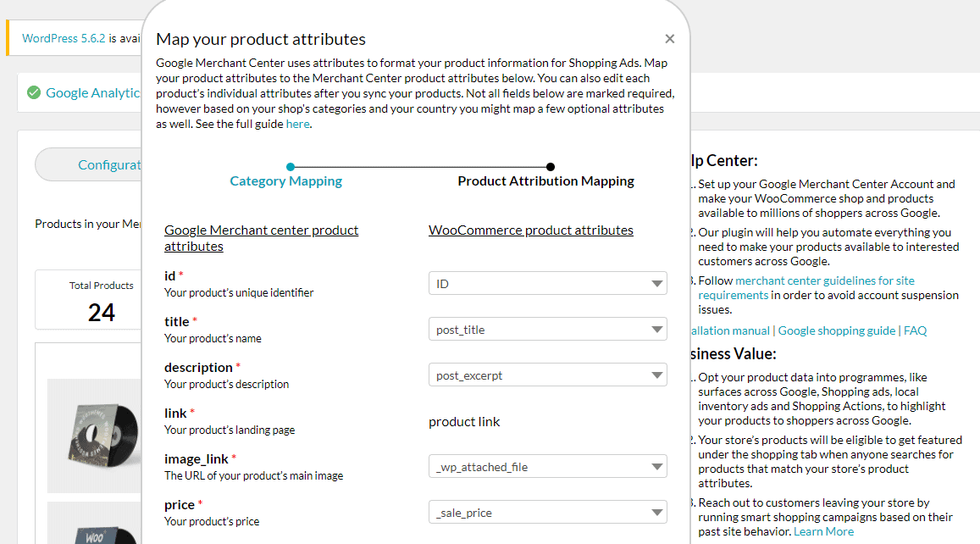Click the vinyl album product thumbnail
This screenshot has height=544, width=980.
click(x=95, y=436)
